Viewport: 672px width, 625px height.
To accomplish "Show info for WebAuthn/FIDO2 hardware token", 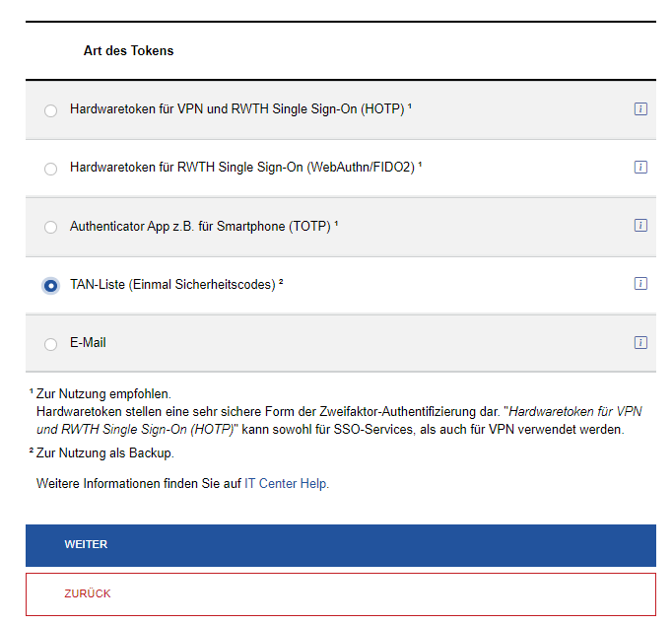I will (640, 168).
